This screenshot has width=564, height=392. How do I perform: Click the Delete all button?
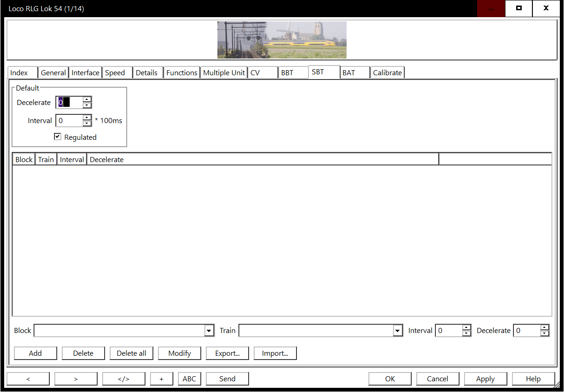pos(131,353)
